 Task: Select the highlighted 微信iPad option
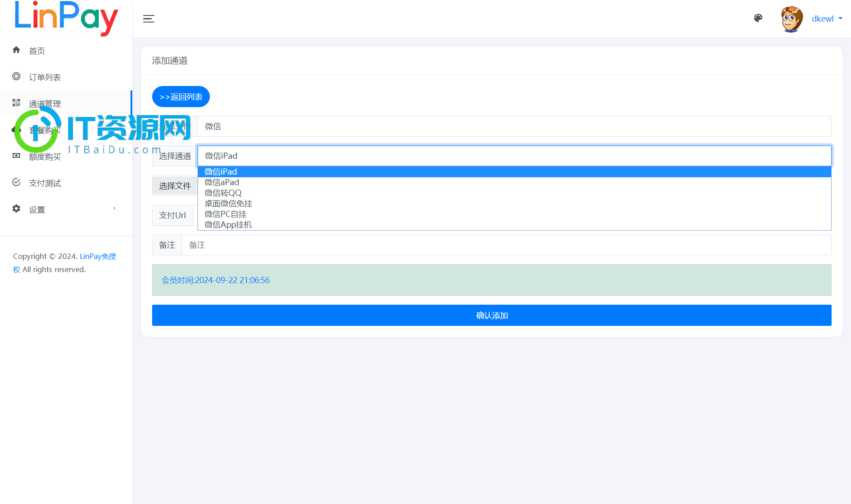point(514,172)
